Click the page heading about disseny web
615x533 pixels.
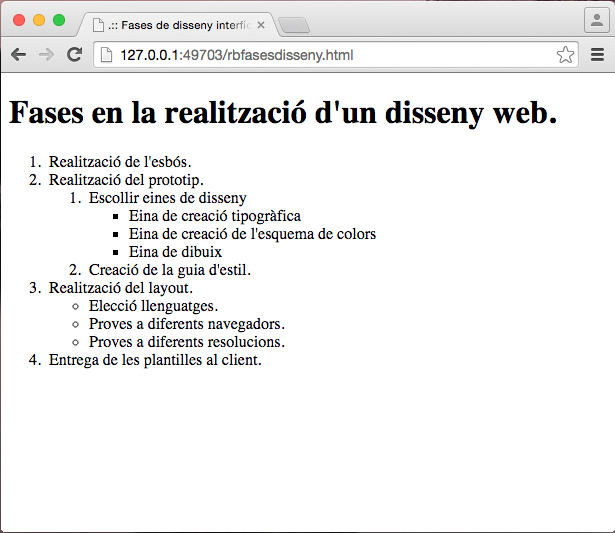[x=283, y=113]
